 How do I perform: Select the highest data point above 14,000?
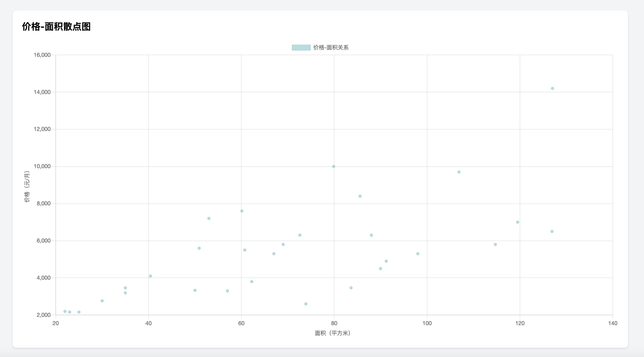click(552, 88)
